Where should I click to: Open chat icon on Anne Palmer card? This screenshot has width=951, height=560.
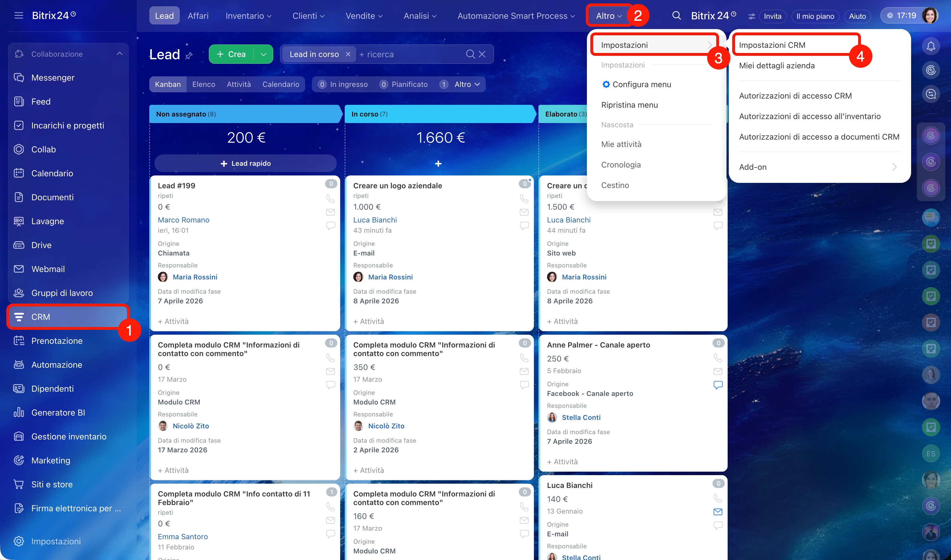[718, 385]
